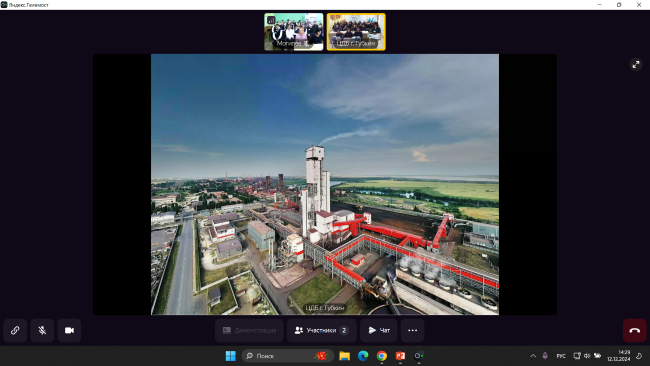
Task: Click the main shared plant photo
Action: pyautogui.click(x=325, y=184)
